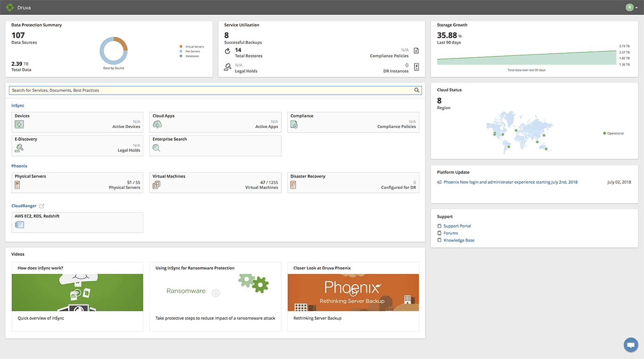Open the E-Discovery gavel icon
644x359 pixels.
19,148
